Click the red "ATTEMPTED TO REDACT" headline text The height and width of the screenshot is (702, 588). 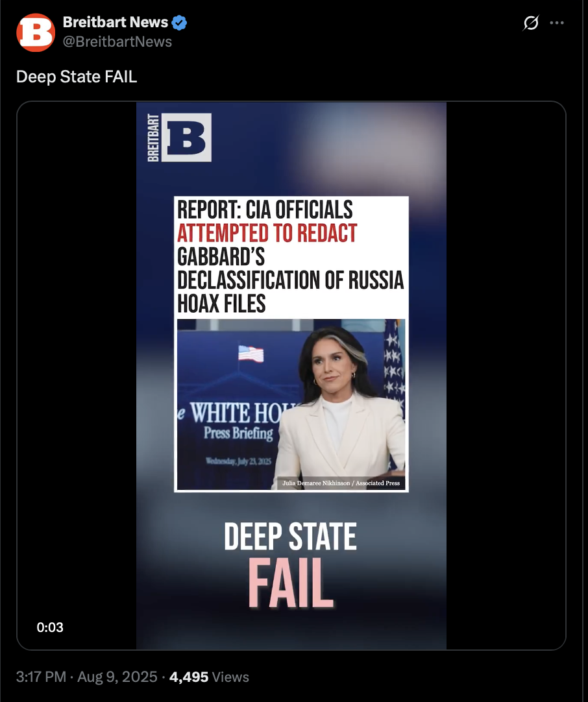point(267,234)
